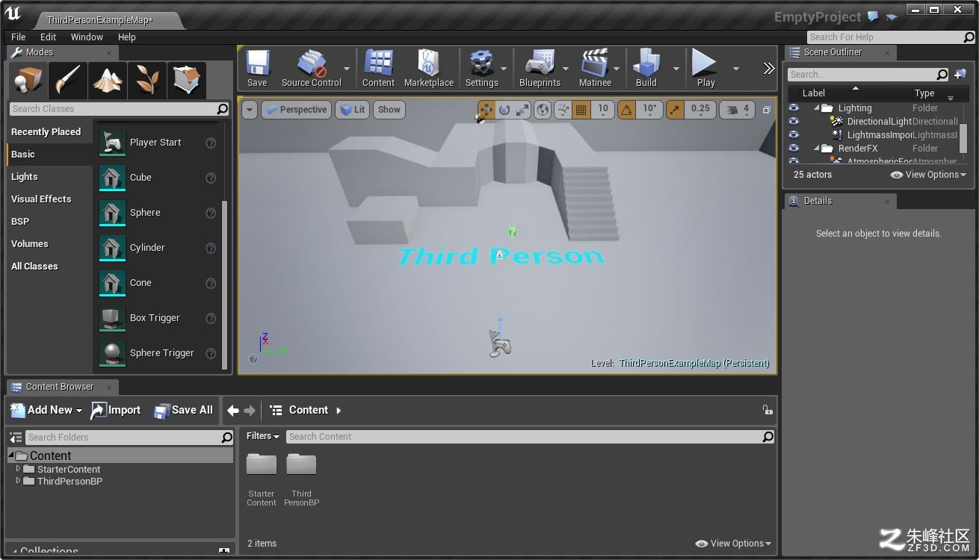Select the Geometry Editing mode icon
The width and height of the screenshot is (979, 560).
pos(187,81)
